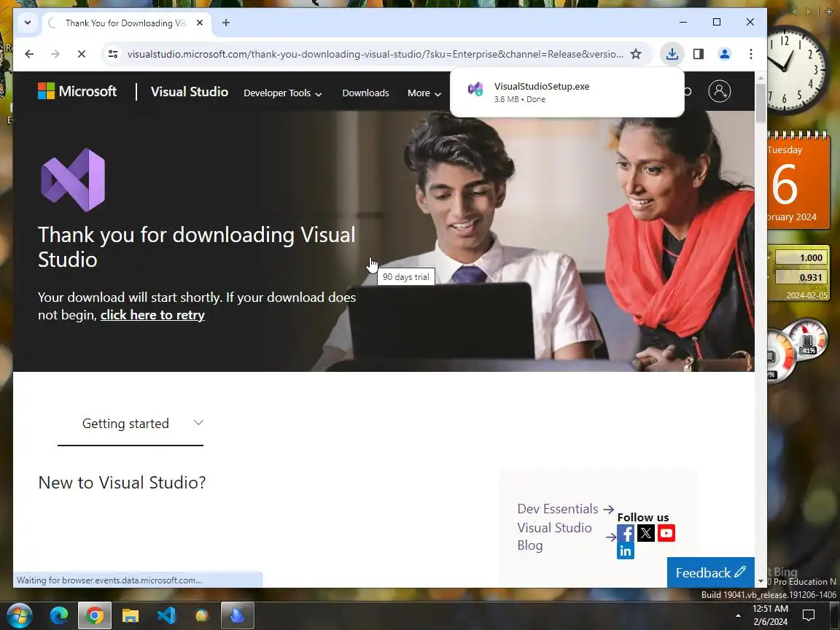Click Chrome icon in taskbar
The image size is (840, 630).
point(95,615)
